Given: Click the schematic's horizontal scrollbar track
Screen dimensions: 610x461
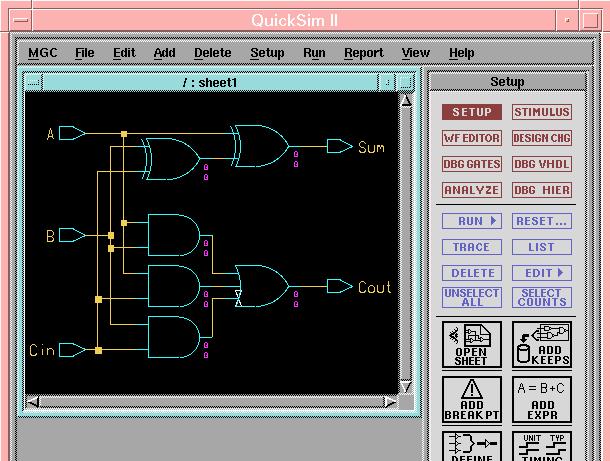Looking at the screenshot, I should (212, 402).
